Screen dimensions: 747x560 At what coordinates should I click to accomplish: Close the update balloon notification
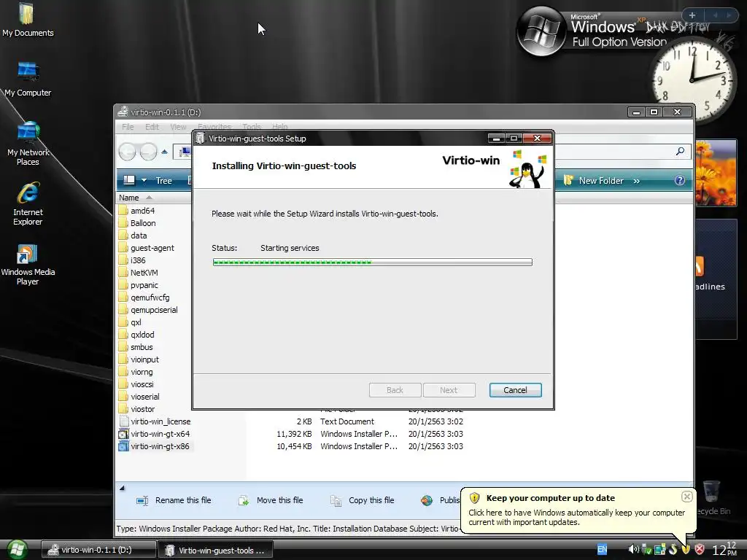click(686, 497)
